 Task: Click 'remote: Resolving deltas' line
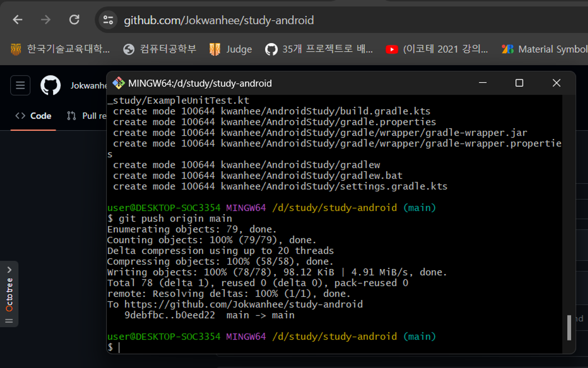(x=229, y=294)
